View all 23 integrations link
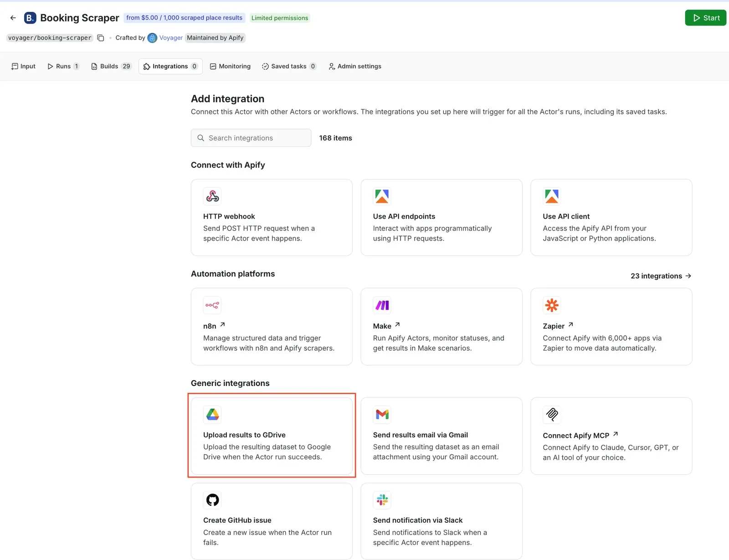 point(661,276)
